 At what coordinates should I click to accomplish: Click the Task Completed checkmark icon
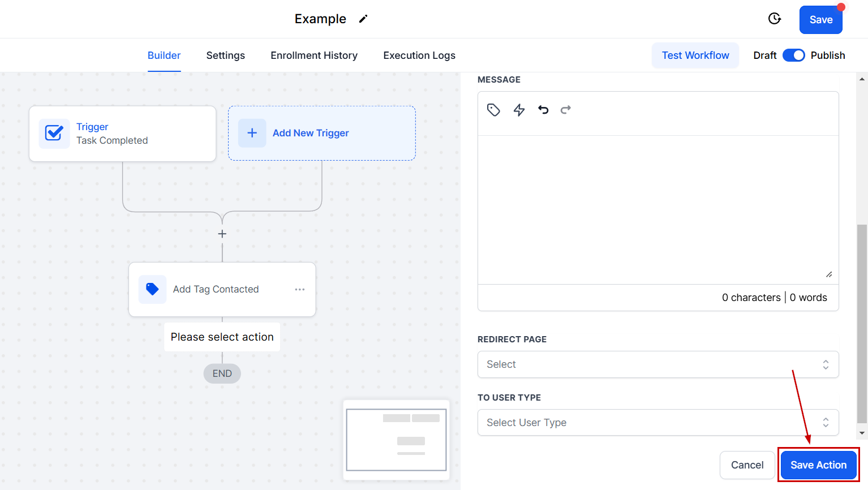coord(54,134)
